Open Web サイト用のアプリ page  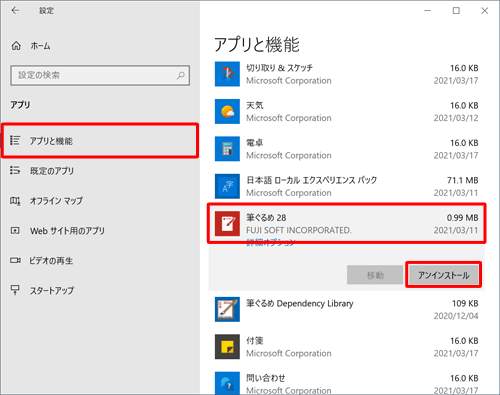coord(100,231)
